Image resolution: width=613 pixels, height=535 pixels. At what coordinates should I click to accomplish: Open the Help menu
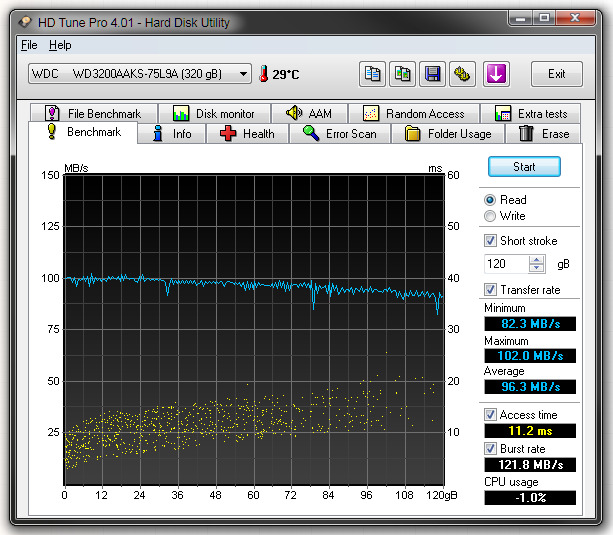60,45
